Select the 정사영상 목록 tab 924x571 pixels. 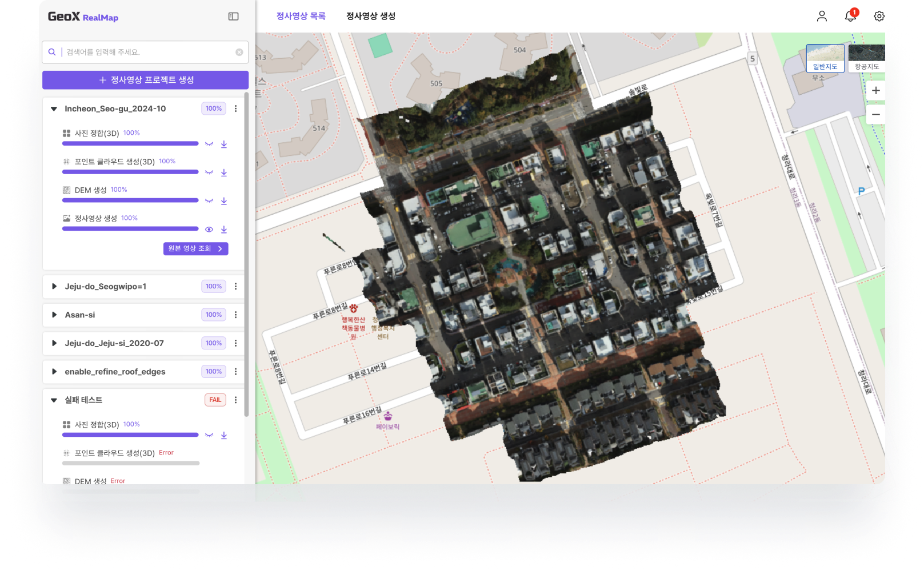coord(301,16)
